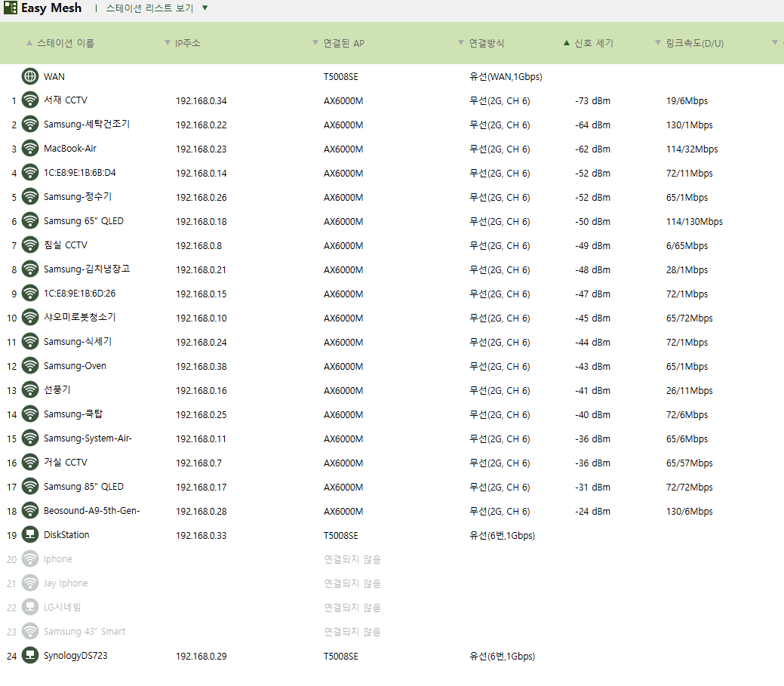This screenshot has width=784, height=686.
Task: Click the Easy Mesh logo icon
Action: point(10,8)
